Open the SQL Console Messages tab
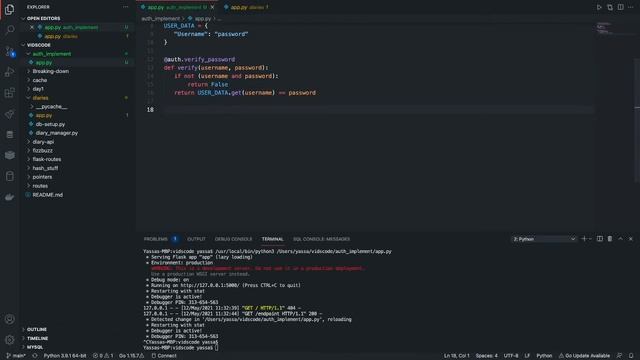640x360 pixels. (321, 239)
